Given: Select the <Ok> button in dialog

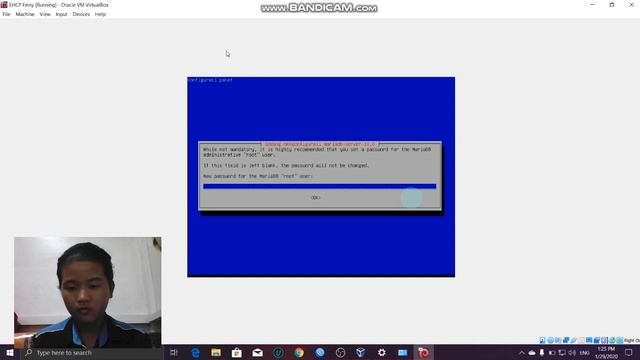Looking at the screenshot, I should tap(316, 198).
